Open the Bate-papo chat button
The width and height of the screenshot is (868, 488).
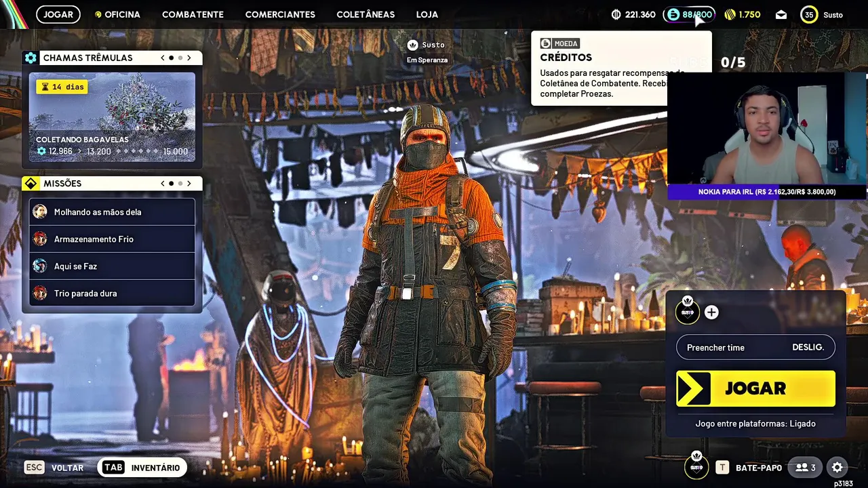click(749, 468)
